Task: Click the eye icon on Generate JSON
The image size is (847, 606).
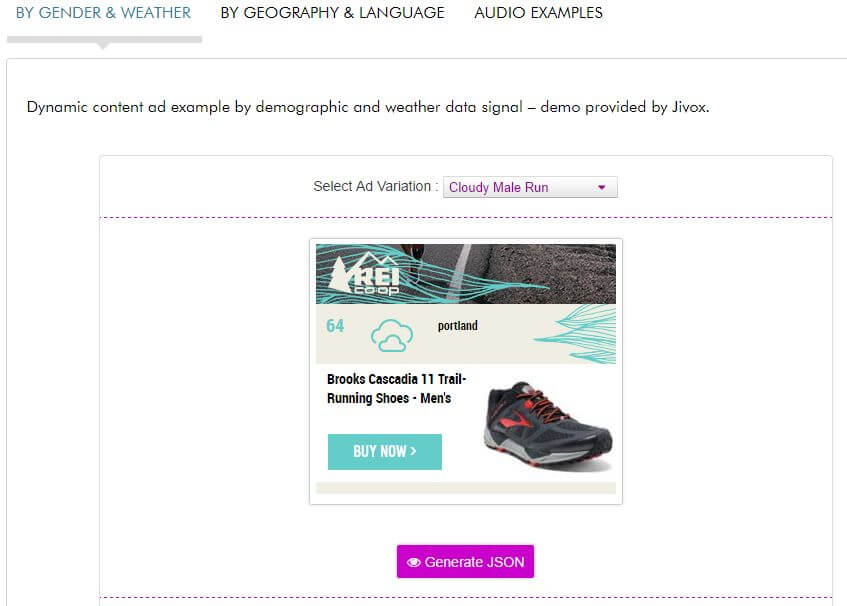Action: tap(413, 562)
